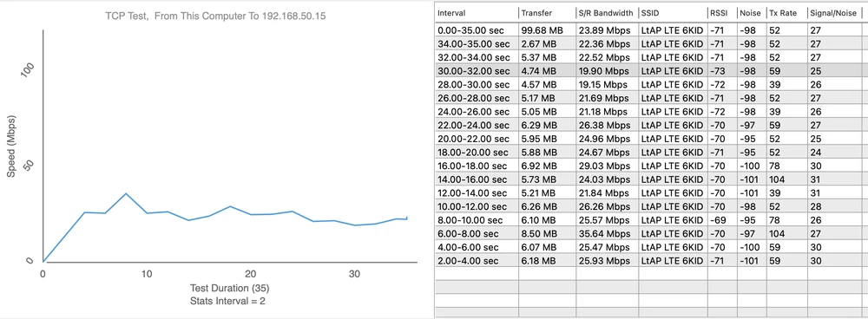Select the 0.00-35.00 sec summary row
Screen dimensions: 868x319
click(652, 29)
